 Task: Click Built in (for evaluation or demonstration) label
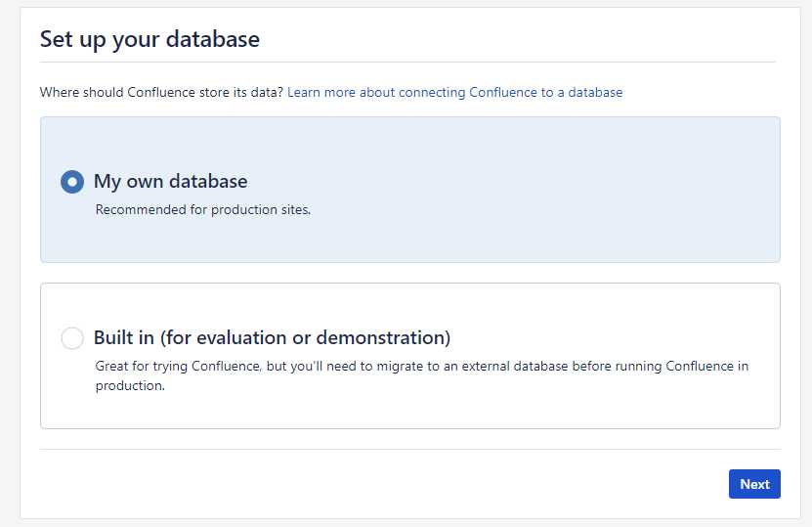[x=272, y=338]
